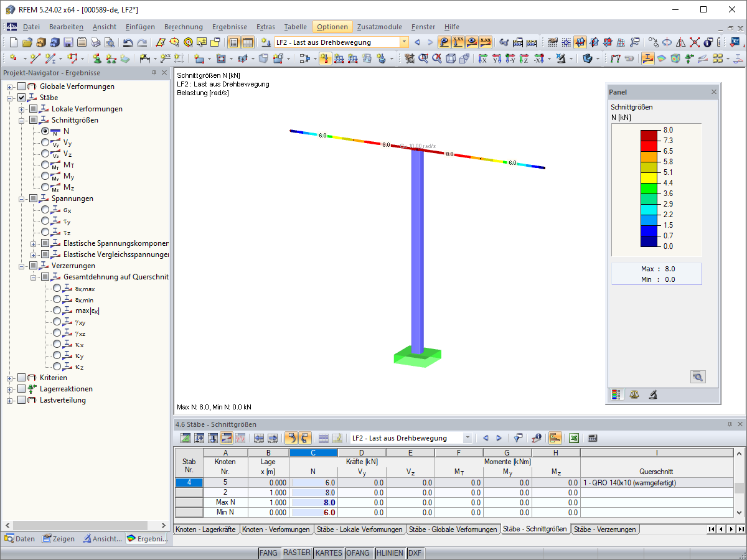Switch to Knoten - Lagerkräfte tab
Image resolution: width=747 pixels, height=560 pixels.
click(x=207, y=530)
